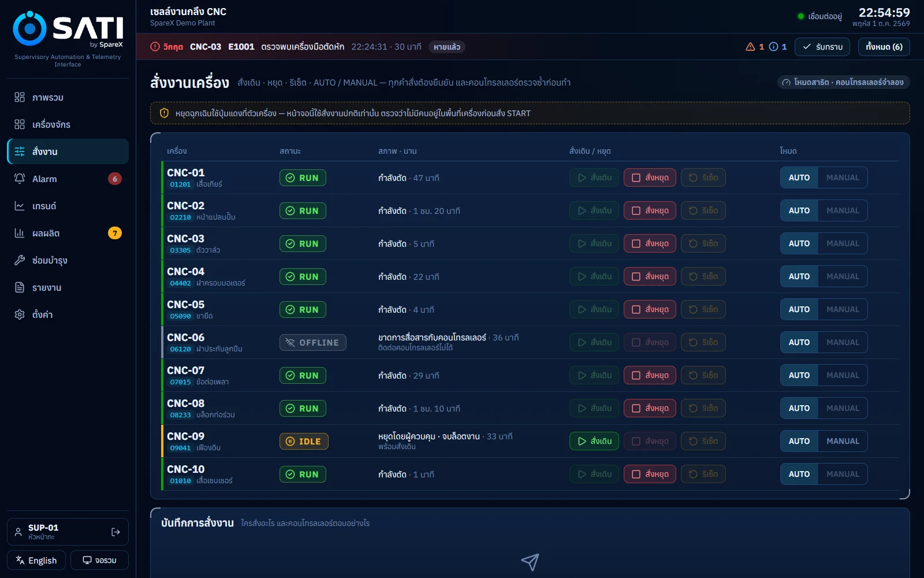Click the Alarm badge showing 6
Viewport: 924px width, 578px height.
[115, 179]
